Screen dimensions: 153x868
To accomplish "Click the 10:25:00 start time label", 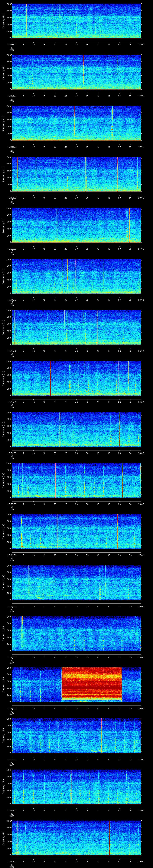I will coord(12,504).
